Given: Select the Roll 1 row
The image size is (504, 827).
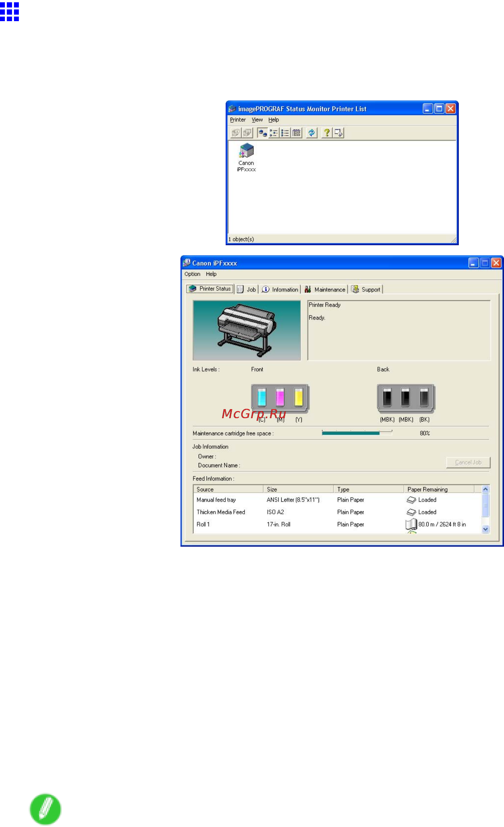Looking at the screenshot, I should point(337,524).
